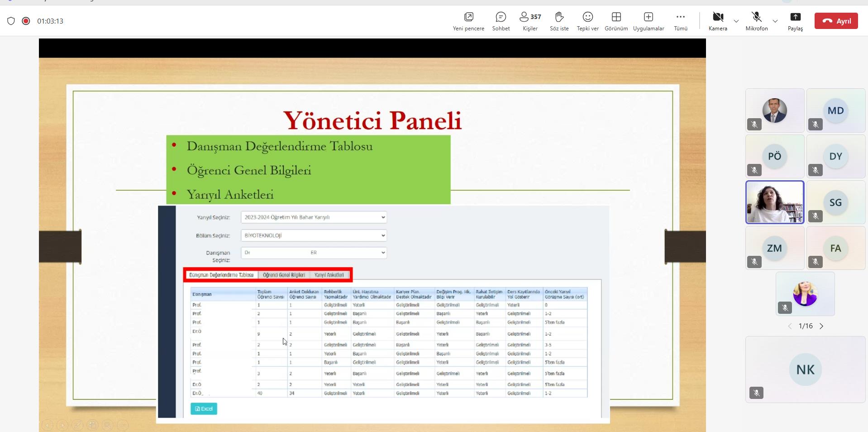Raise hand with Söz iste

point(559,21)
